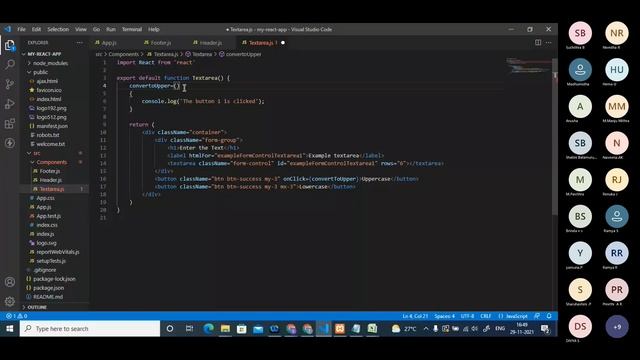The height and width of the screenshot is (360, 640).
Task: Change encoding via UTF-8 status item
Action: coord(467,316)
